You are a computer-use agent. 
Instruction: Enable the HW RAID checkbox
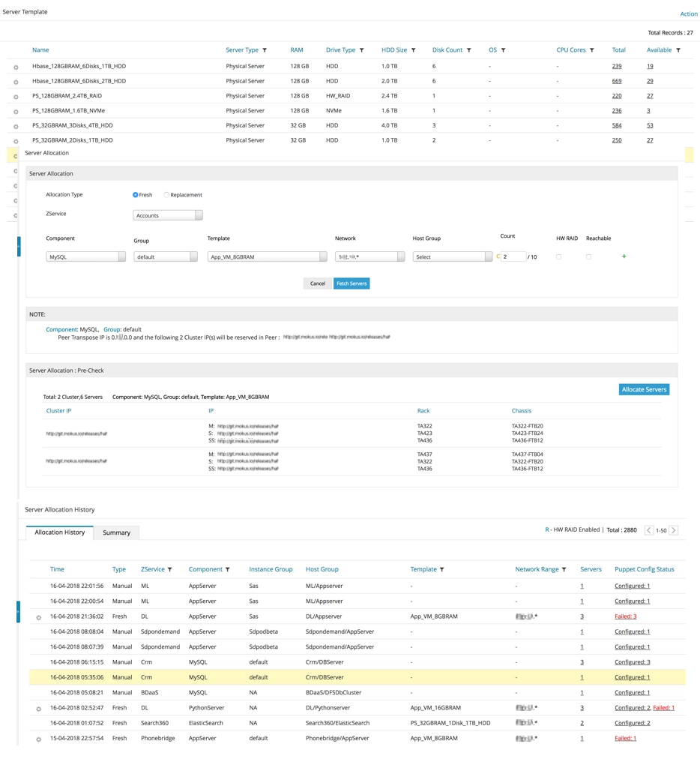point(558,257)
